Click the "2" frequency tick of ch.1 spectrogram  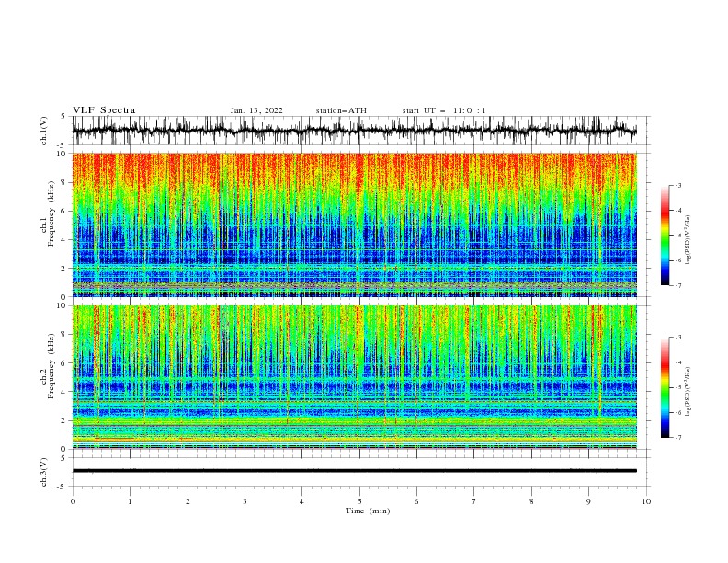pos(65,268)
